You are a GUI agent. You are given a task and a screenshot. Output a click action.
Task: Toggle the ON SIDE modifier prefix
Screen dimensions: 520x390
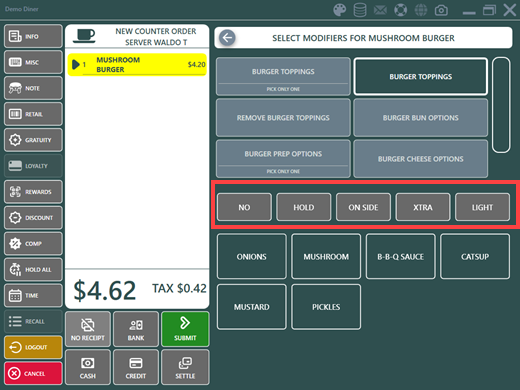tap(363, 207)
